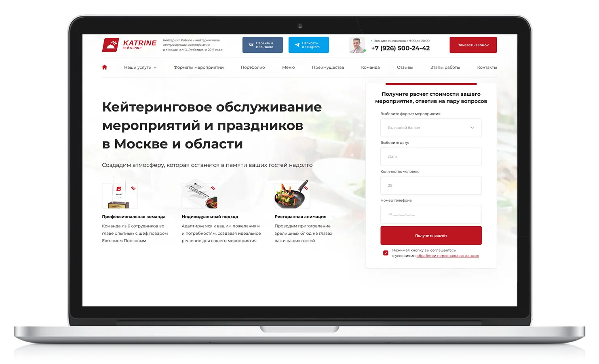
Task: Open the "обработки персональных данных" link
Action: coord(447,256)
